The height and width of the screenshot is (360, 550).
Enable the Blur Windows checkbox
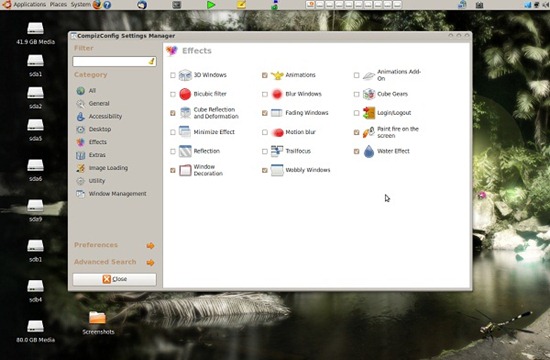[264, 94]
